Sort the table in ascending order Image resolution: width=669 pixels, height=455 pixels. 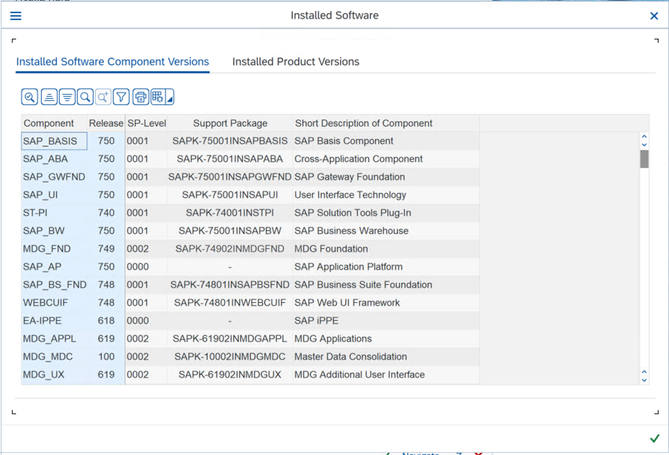[x=49, y=97]
